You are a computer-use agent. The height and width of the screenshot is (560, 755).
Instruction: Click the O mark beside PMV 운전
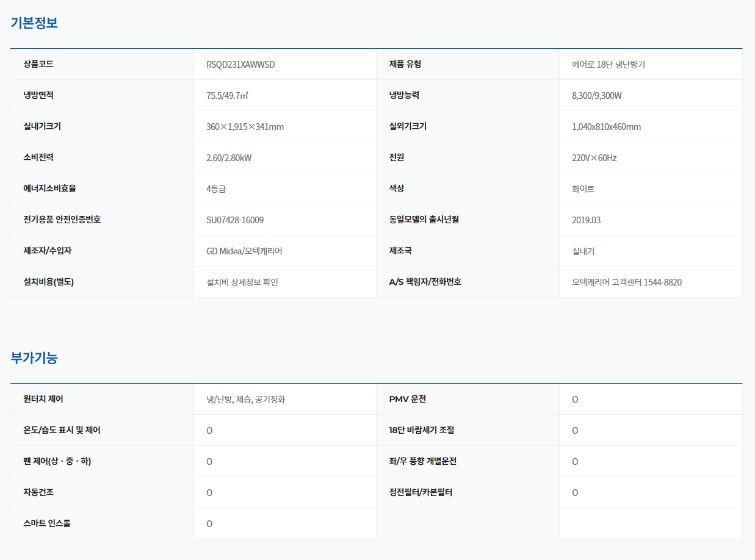[x=575, y=400]
